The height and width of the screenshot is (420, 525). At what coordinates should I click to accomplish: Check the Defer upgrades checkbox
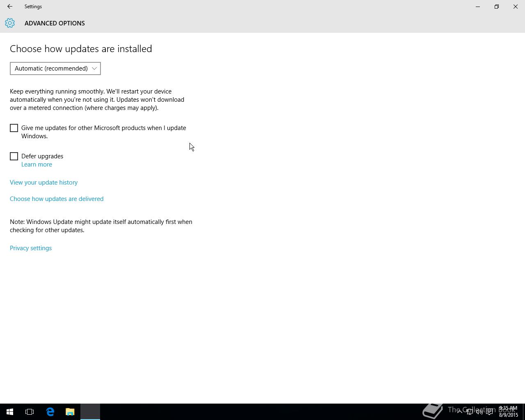[x=14, y=156]
